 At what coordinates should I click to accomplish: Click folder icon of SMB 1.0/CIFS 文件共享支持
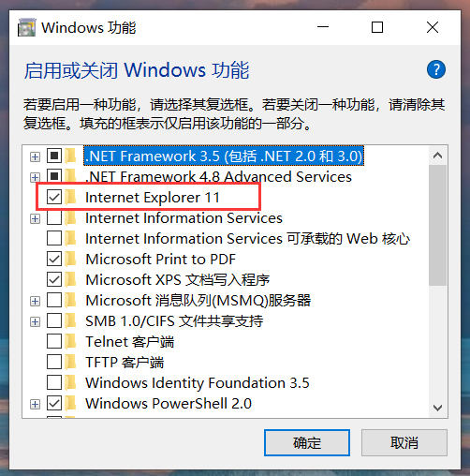click(x=71, y=320)
